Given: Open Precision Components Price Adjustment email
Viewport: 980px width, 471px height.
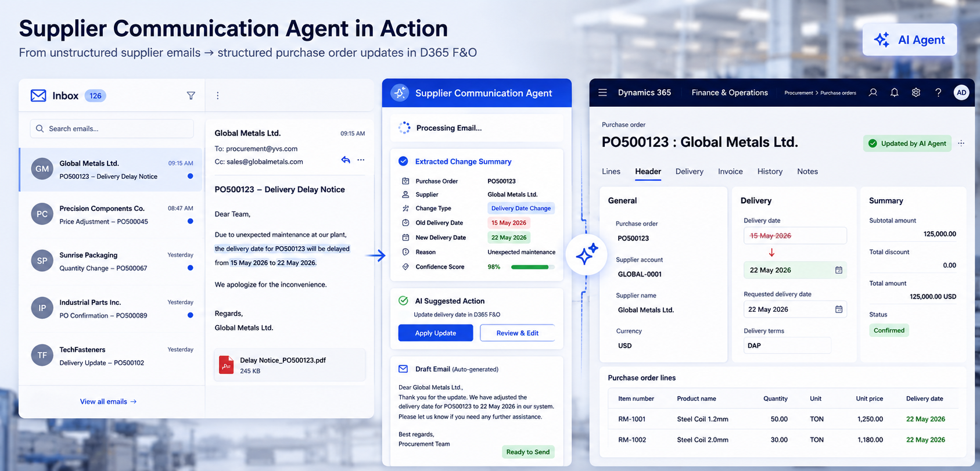Looking at the screenshot, I should [x=112, y=215].
